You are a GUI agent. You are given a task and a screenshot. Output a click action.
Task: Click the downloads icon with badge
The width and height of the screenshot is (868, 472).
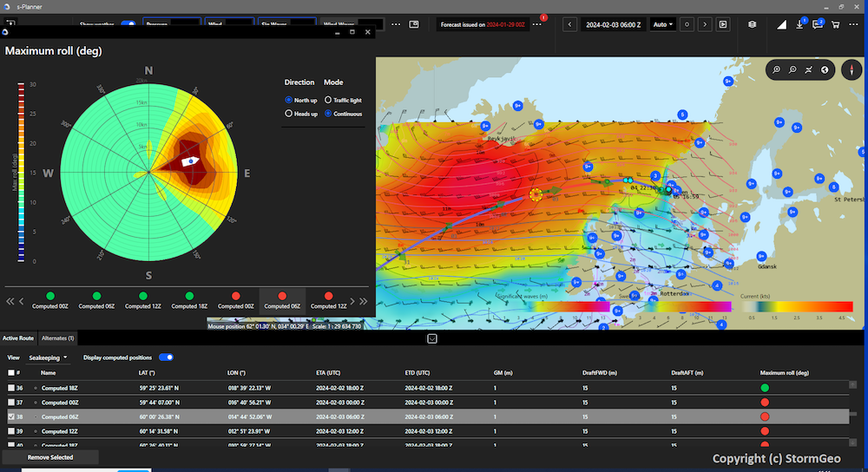[799, 24]
